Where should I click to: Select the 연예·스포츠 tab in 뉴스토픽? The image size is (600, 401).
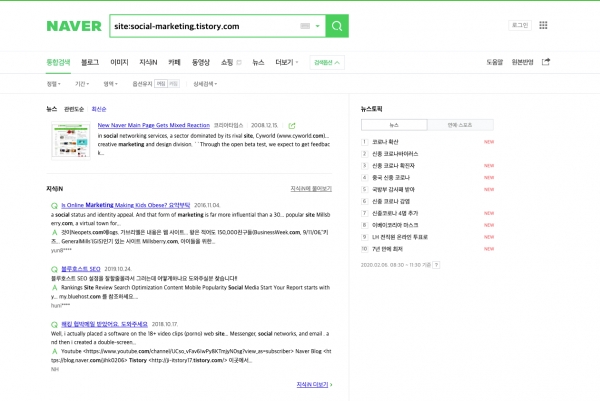[460, 125]
